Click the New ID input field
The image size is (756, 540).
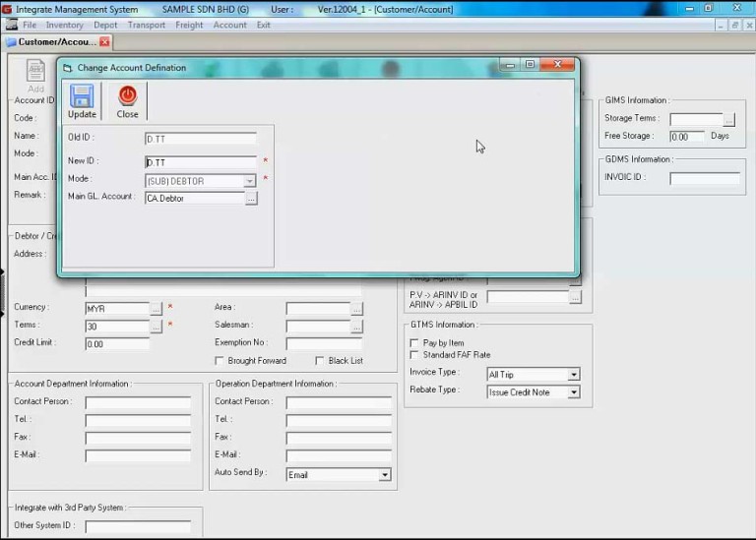[x=201, y=162]
